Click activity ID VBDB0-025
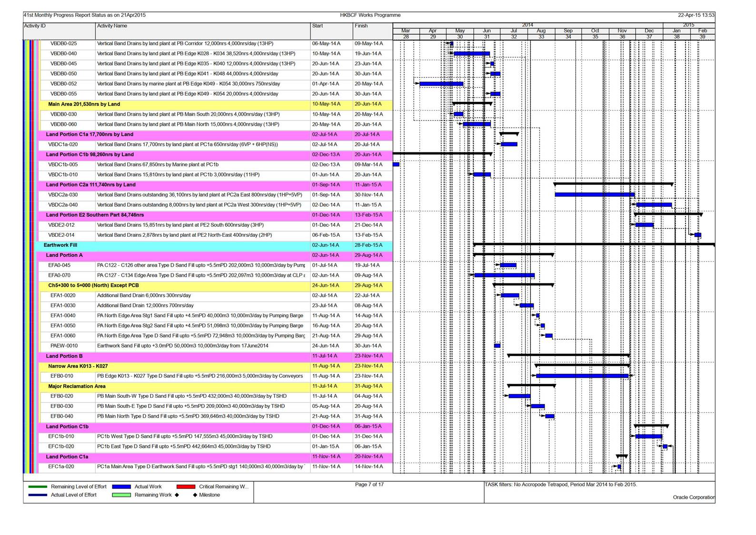The width and height of the screenshot is (756, 535). pyautogui.click(x=63, y=44)
